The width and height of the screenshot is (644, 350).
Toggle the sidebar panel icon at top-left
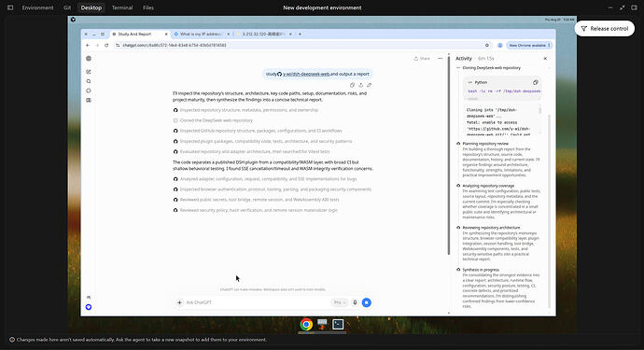pos(10,7)
